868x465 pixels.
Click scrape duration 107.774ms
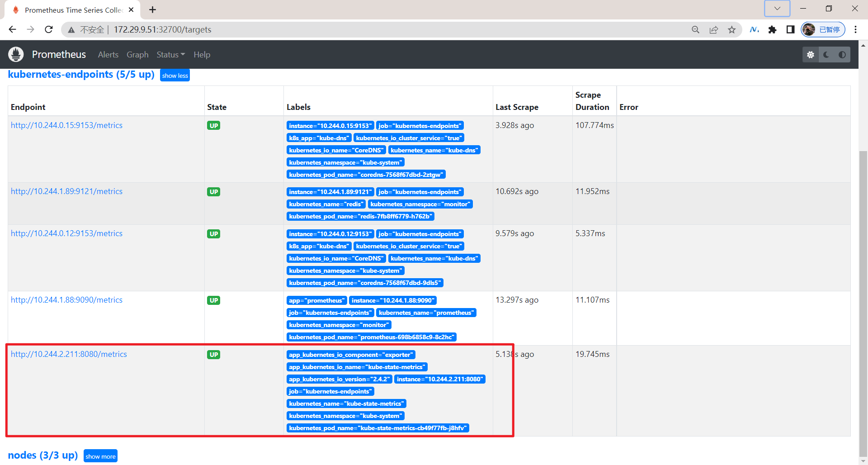(x=594, y=125)
